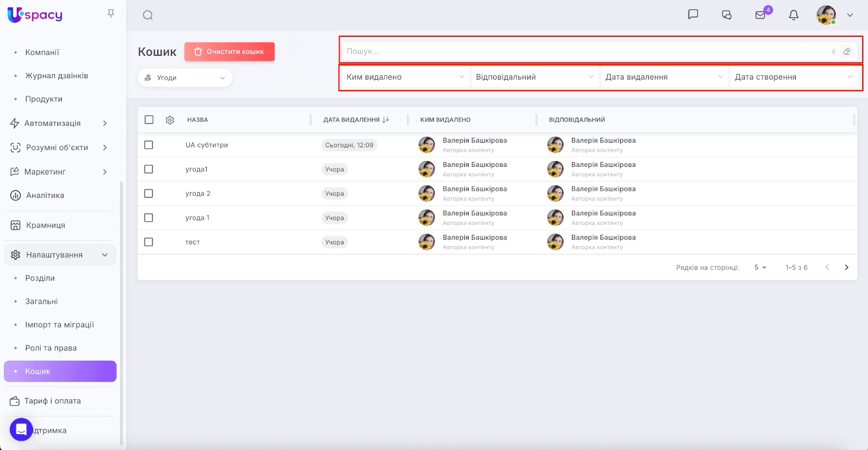Image resolution: width=868 pixels, height=450 pixels.
Task: Click the search magnifier icon in top bar
Action: [148, 15]
